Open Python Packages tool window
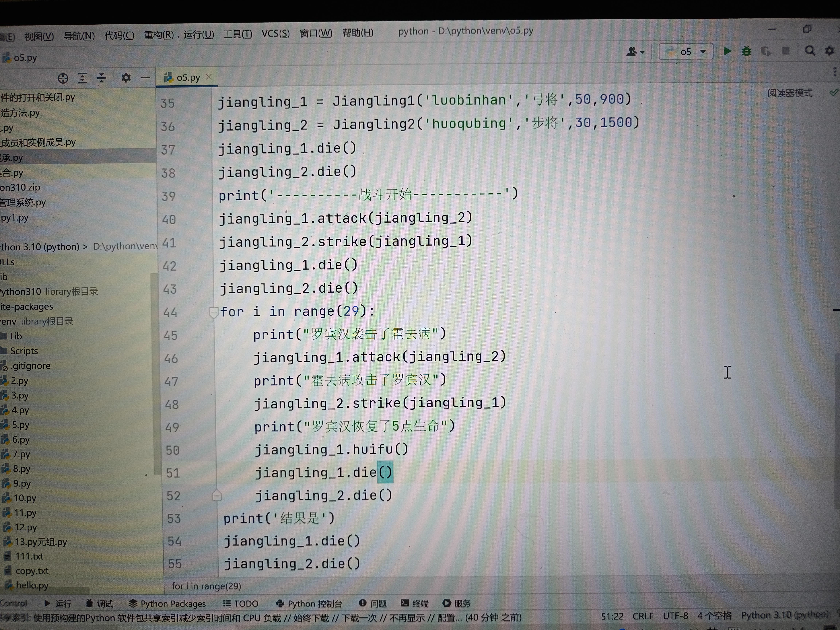The image size is (840, 630). pos(167,603)
